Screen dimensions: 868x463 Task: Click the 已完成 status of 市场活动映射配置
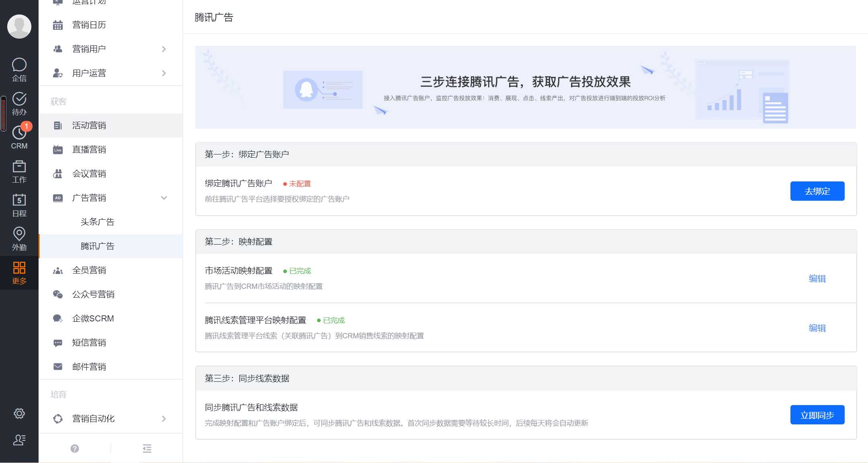[297, 271]
